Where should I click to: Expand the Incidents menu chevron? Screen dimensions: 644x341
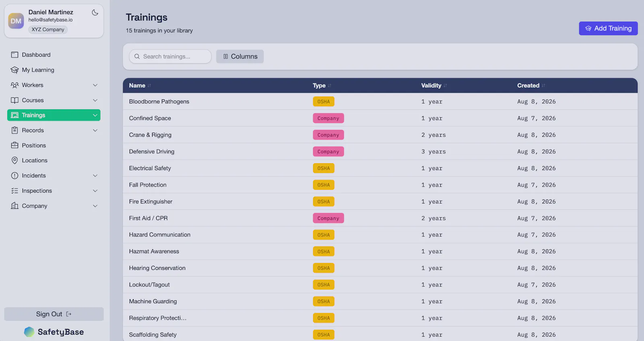[x=95, y=176]
